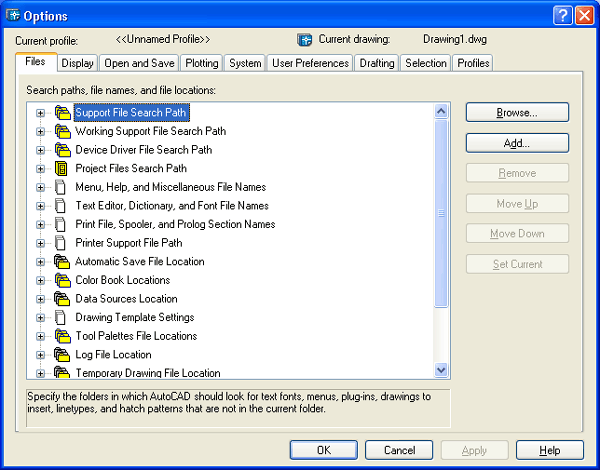Image resolution: width=600 pixels, height=470 pixels.
Task: Click the folder icon beside Support File Search Path
Action: (x=62, y=113)
